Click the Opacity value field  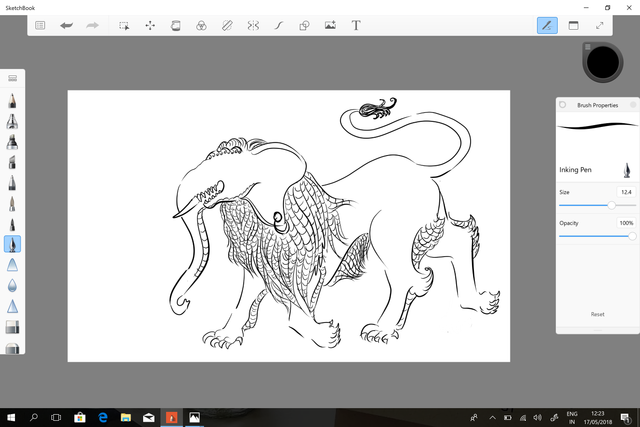[x=626, y=223]
